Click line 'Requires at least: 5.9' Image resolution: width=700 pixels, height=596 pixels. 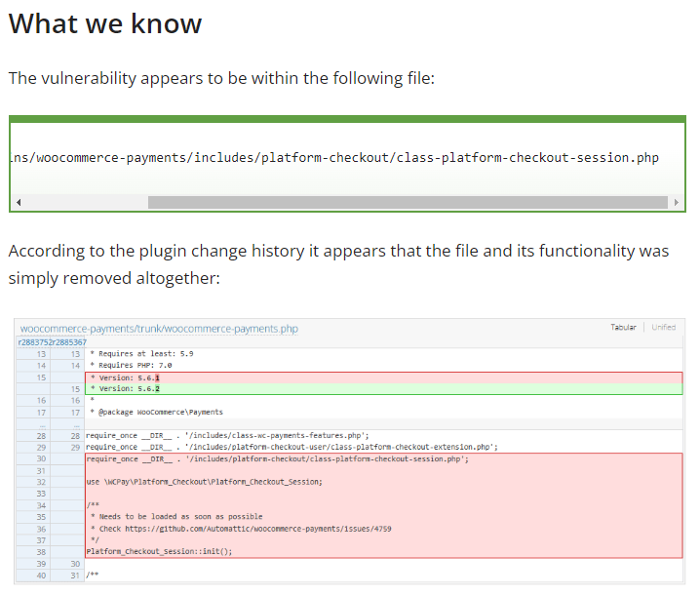point(141,354)
